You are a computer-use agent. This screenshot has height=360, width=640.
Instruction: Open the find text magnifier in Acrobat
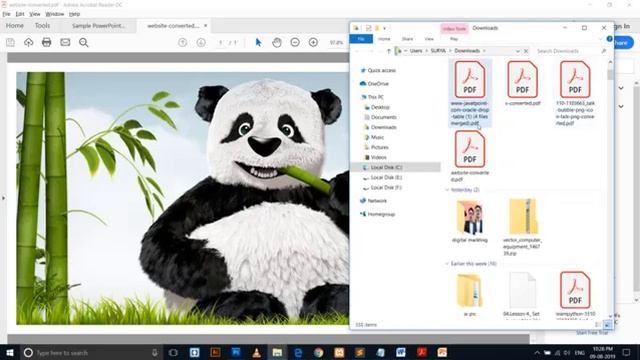(x=84, y=42)
